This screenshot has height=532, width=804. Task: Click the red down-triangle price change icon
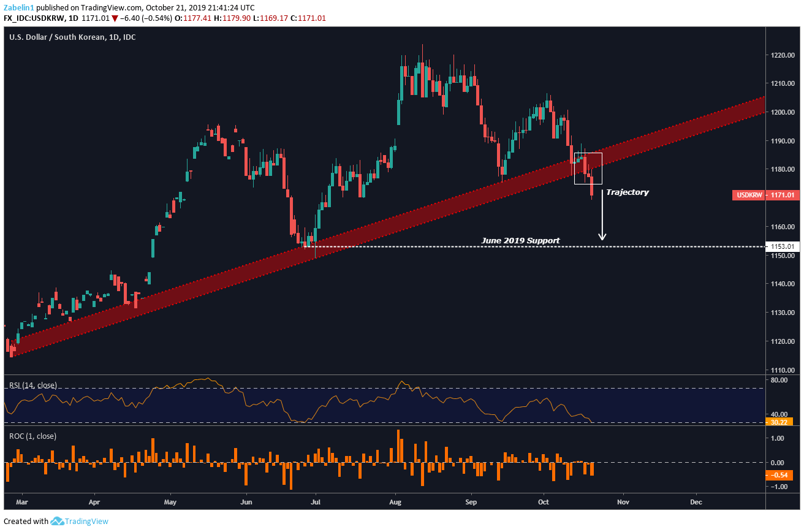[x=115, y=18]
